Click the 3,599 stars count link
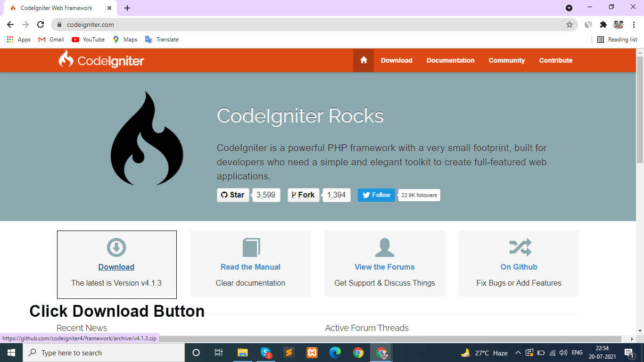Viewport: 644px width, 362px height. click(266, 195)
